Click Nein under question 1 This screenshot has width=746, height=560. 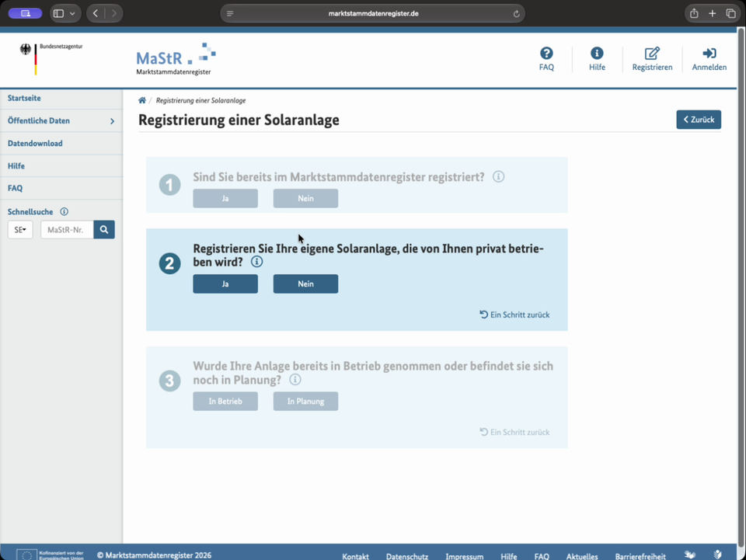click(305, 198)
